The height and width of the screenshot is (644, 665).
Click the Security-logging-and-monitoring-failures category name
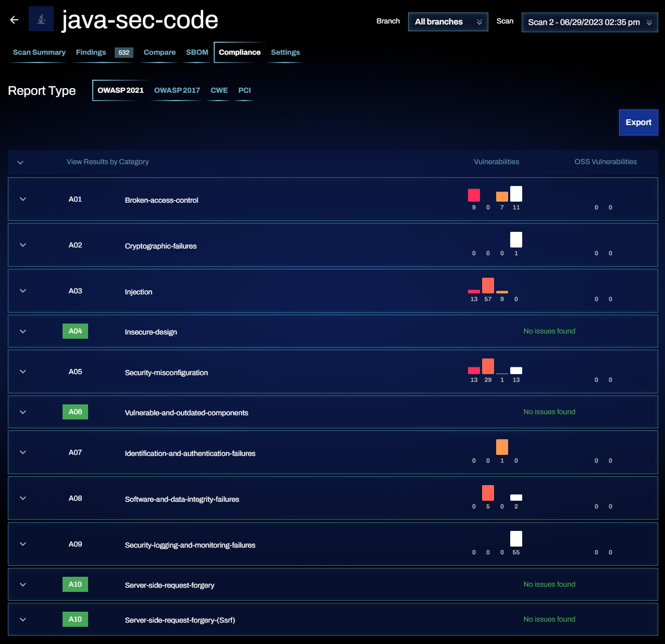[190, 545]
